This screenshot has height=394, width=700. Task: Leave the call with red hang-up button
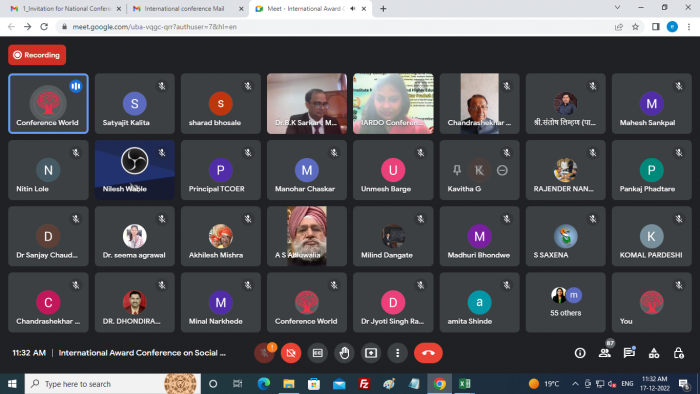click(428, 353)
